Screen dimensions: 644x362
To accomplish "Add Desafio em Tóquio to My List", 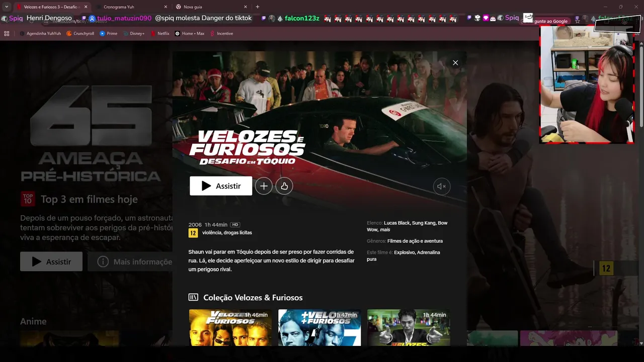I will point(264,186).
